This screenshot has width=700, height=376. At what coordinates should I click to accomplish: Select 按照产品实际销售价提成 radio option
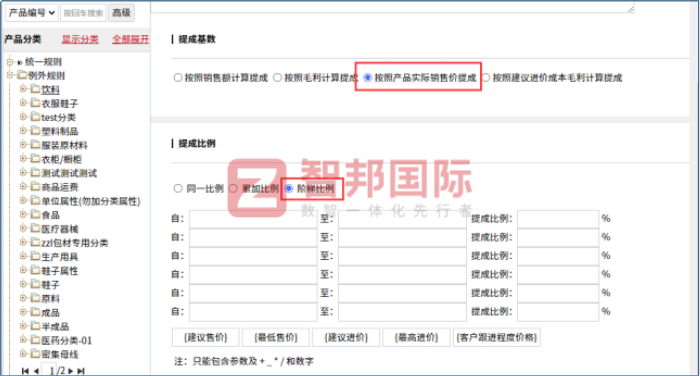pyautogui.click(x=367, y=78)
